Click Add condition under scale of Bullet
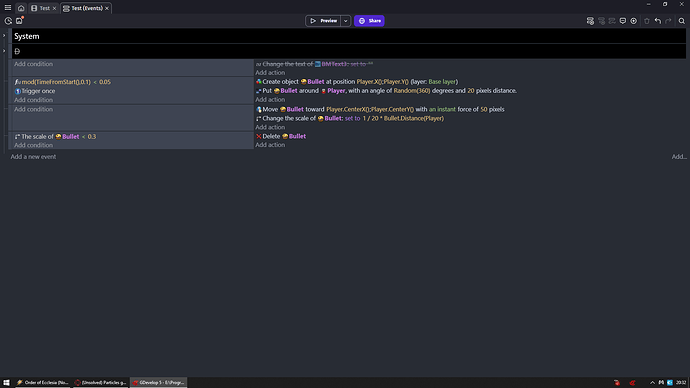 coord(33,145)
